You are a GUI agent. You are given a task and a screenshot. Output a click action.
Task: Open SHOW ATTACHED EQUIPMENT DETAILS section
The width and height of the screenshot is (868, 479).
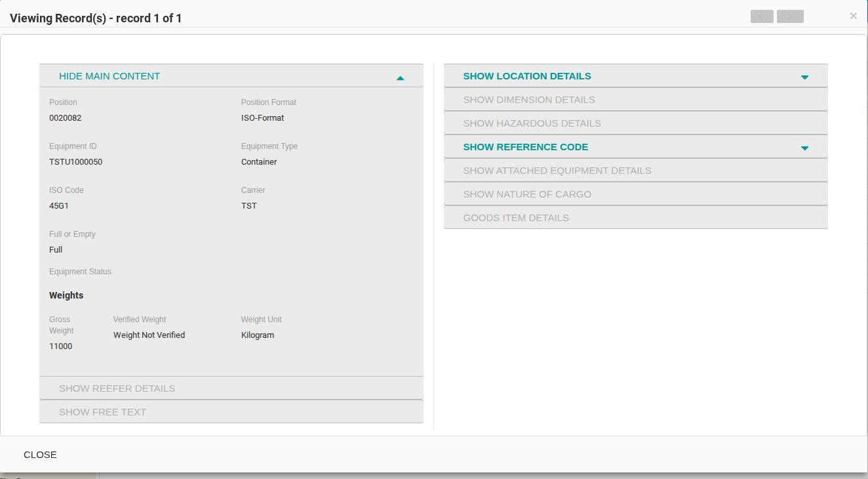click(635, 171)
